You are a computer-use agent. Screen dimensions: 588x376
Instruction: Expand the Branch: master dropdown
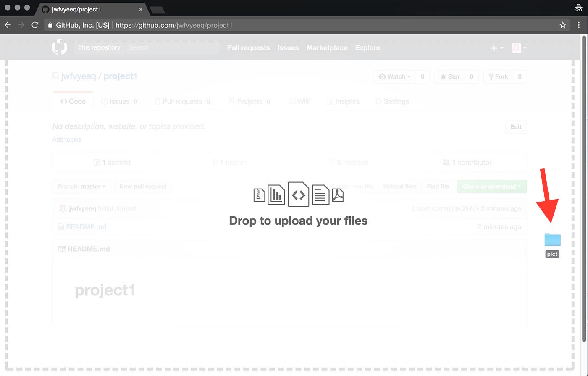(82, 187)
